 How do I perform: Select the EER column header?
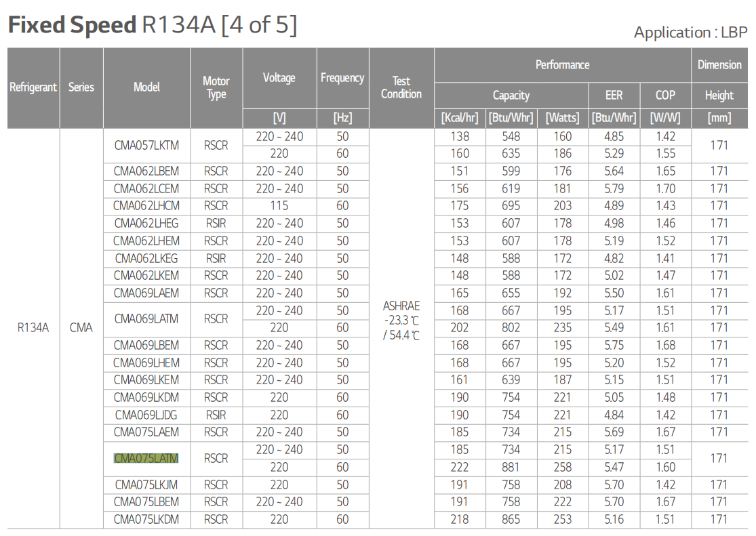tap(614, 96)
